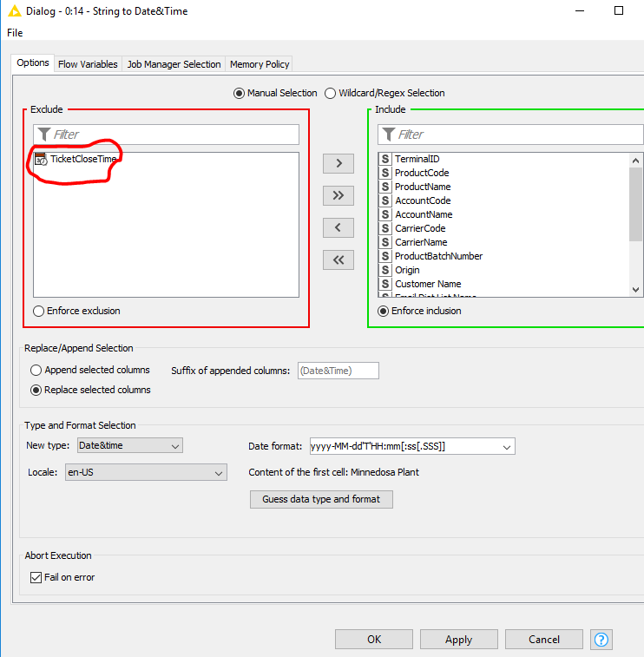
Task: Click the Exclude list Filter field
Action: pos(174,135)
